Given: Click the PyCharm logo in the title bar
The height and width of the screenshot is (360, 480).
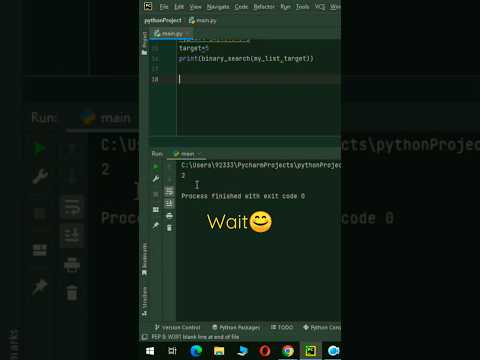Looking at the screenshot, I should [148, 6].
